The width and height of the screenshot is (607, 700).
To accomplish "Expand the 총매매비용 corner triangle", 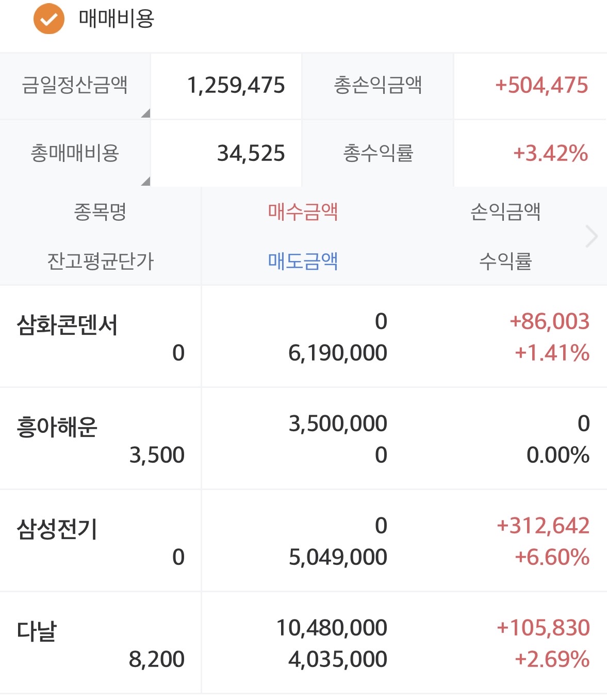I will 145,181.
